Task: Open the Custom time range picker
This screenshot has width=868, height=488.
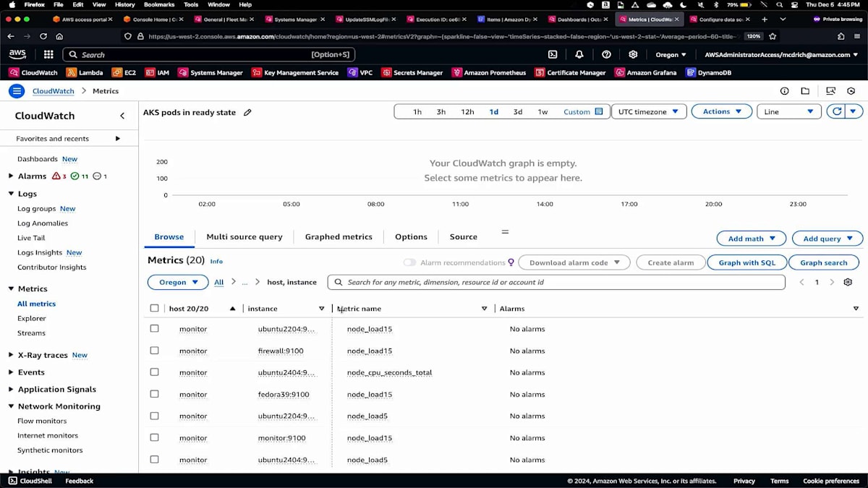Action: [583, 111]
